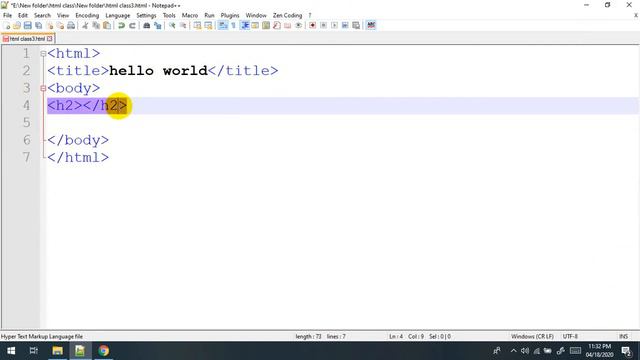Viewport: 640px width, 360px height.
Task: Click the Windows (CR LF) status bar entry
Action: coord(532,336)
